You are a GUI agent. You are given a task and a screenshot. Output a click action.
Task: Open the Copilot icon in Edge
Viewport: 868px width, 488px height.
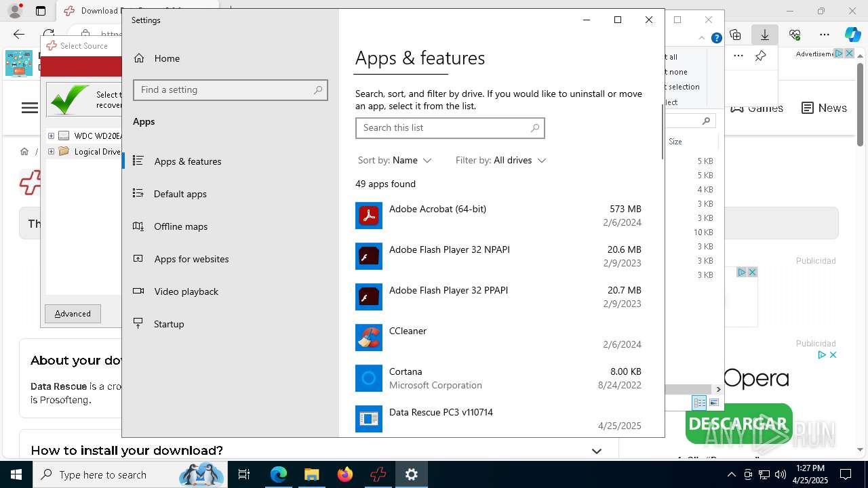852,35
